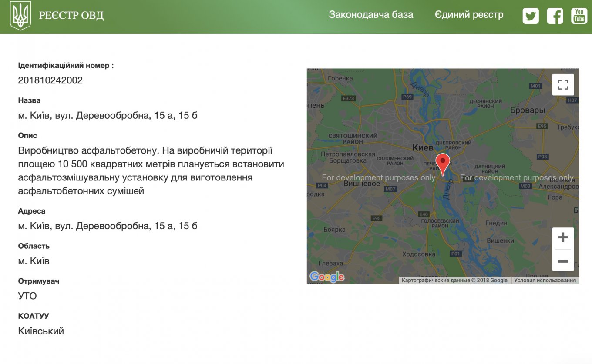The image size is (592, 364).
Task: Open the YouTube channel icon
Action: (x=579, y=16)
